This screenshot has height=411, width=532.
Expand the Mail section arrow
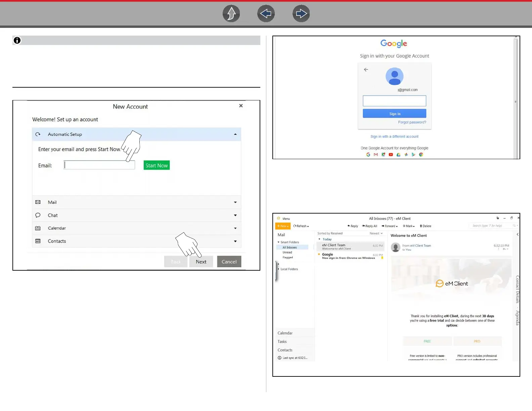[x=235, y=202]
